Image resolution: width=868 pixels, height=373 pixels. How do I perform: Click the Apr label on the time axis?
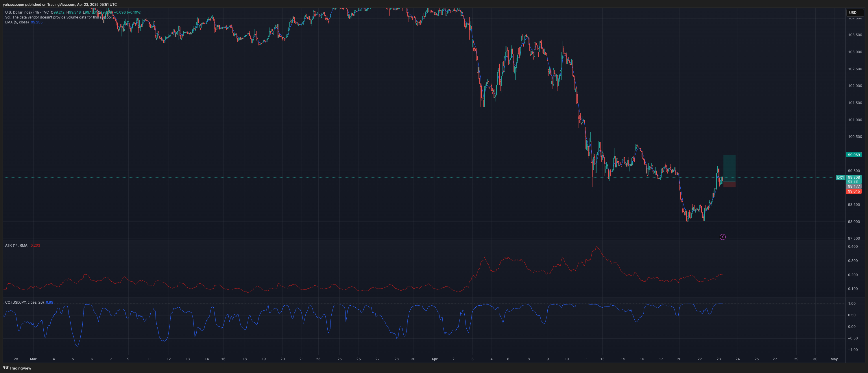[x=434, y=359]
